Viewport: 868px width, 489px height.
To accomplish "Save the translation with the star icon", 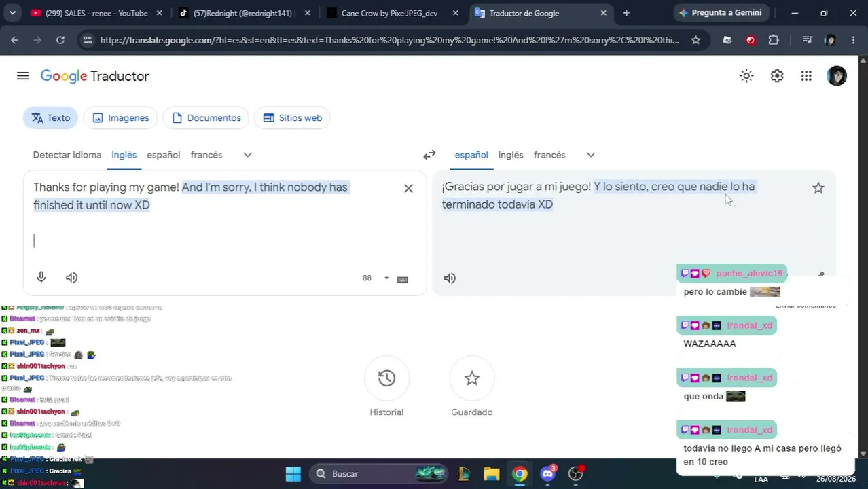I will pyautogui.click(x=818, y=188).
